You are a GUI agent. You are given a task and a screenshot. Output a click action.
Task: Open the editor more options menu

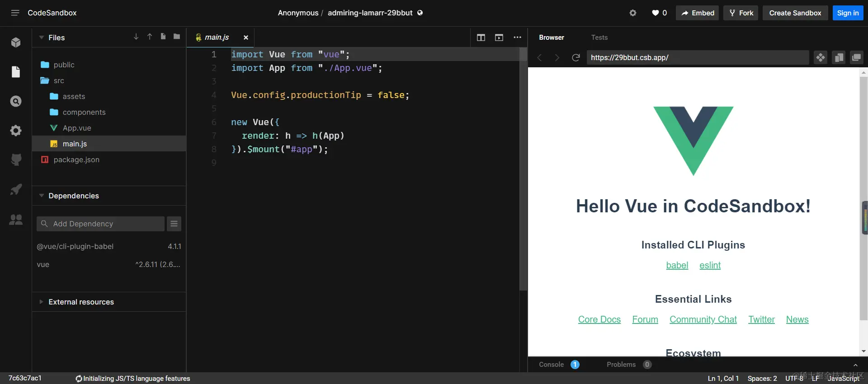click(517, 37)
